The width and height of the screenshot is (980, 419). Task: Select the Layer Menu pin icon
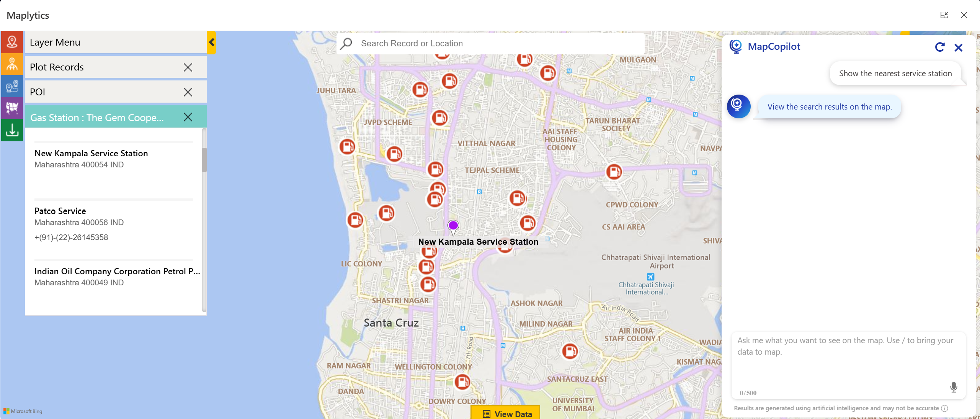click(x=12, y=42)
